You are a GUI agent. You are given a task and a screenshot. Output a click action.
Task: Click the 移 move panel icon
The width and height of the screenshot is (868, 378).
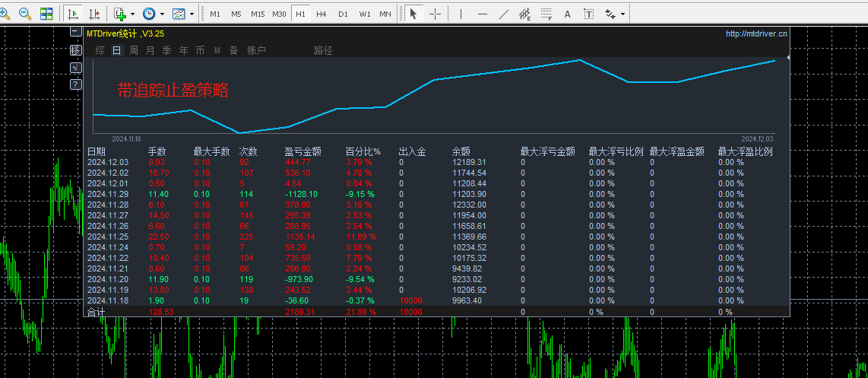point(76,50)
